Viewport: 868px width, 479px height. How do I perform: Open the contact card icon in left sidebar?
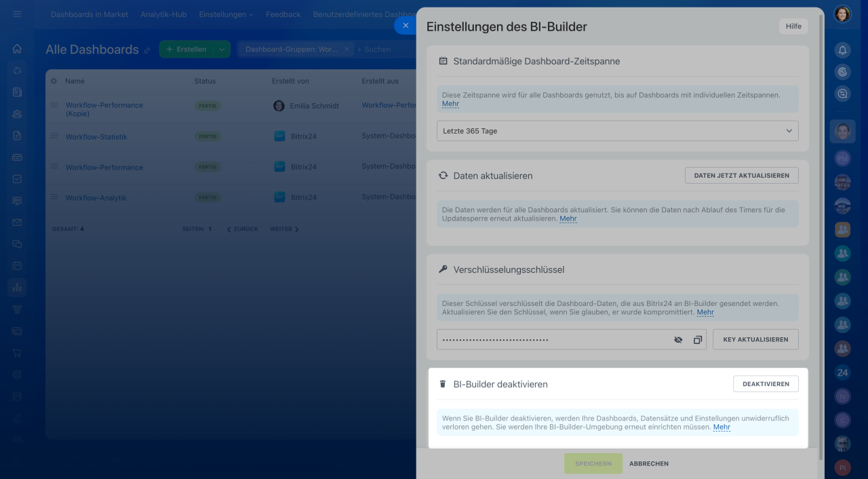[17, 331]
